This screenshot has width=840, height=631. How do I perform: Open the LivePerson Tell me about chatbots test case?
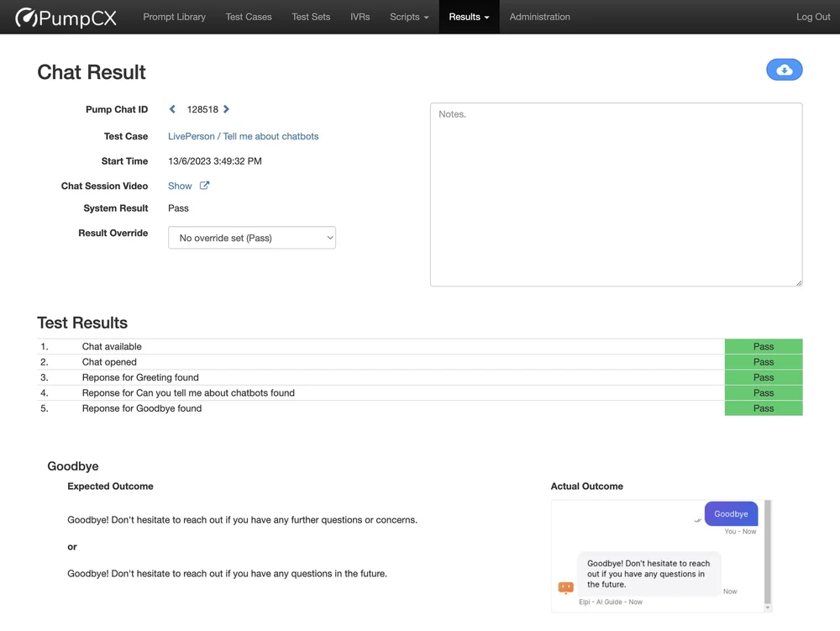click(243, 136)
